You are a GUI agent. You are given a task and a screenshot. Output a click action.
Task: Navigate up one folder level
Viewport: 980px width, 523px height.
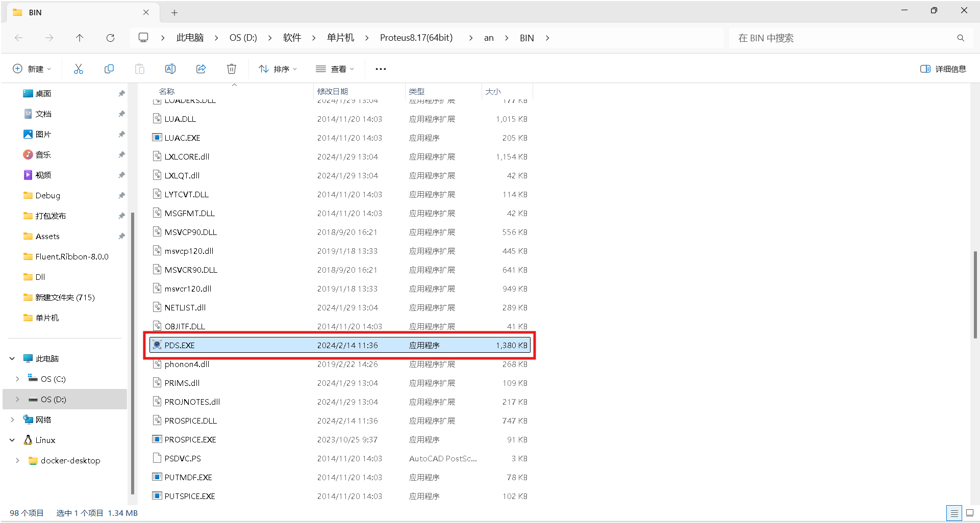(80, 37)
